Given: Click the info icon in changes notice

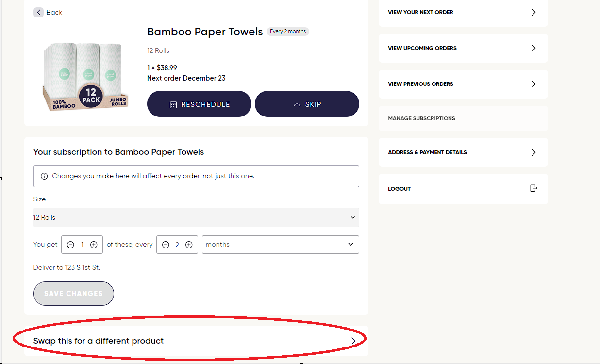Looking at the screenshot, I should (x=44, y=176).
